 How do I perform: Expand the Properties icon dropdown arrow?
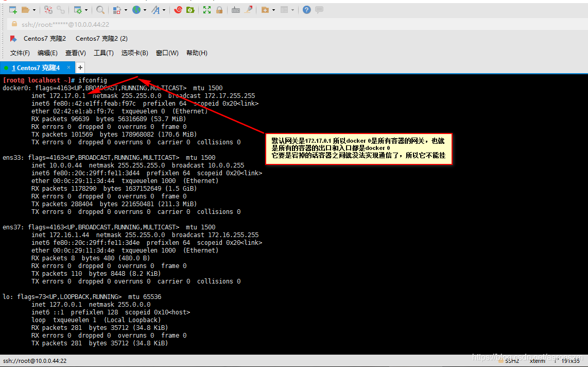[87, 10]
